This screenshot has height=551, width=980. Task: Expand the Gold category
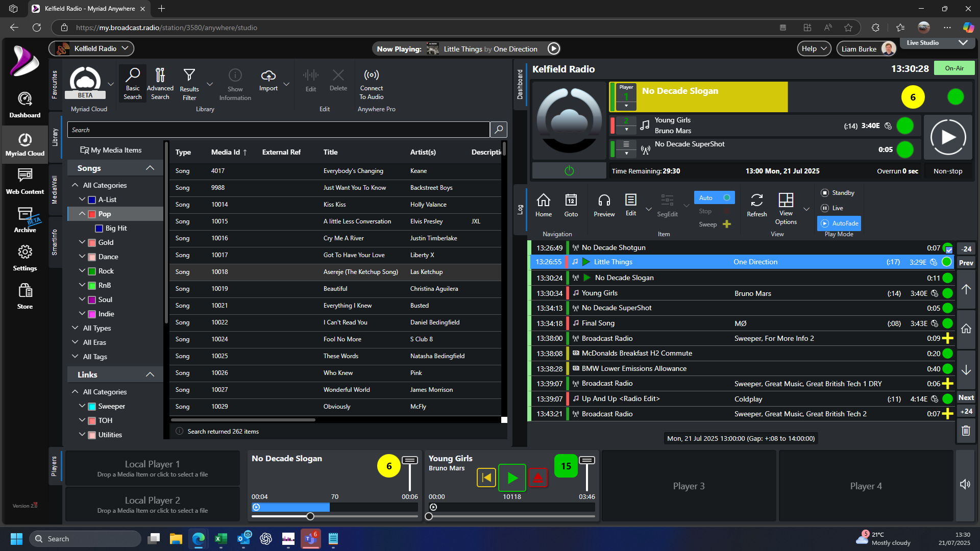tap(82, 242)
